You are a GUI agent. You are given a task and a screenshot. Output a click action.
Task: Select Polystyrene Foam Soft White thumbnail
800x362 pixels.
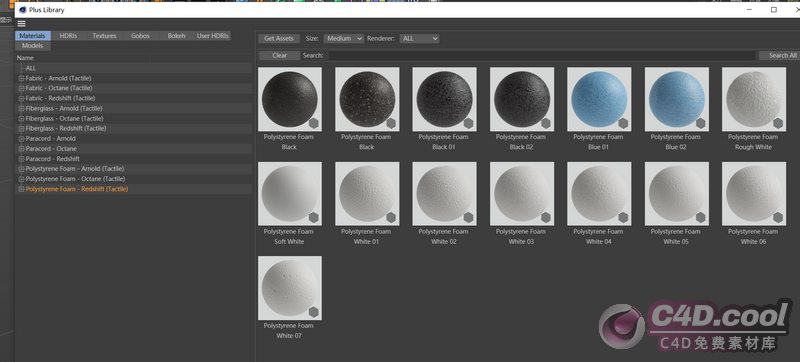tap(290, 194)
